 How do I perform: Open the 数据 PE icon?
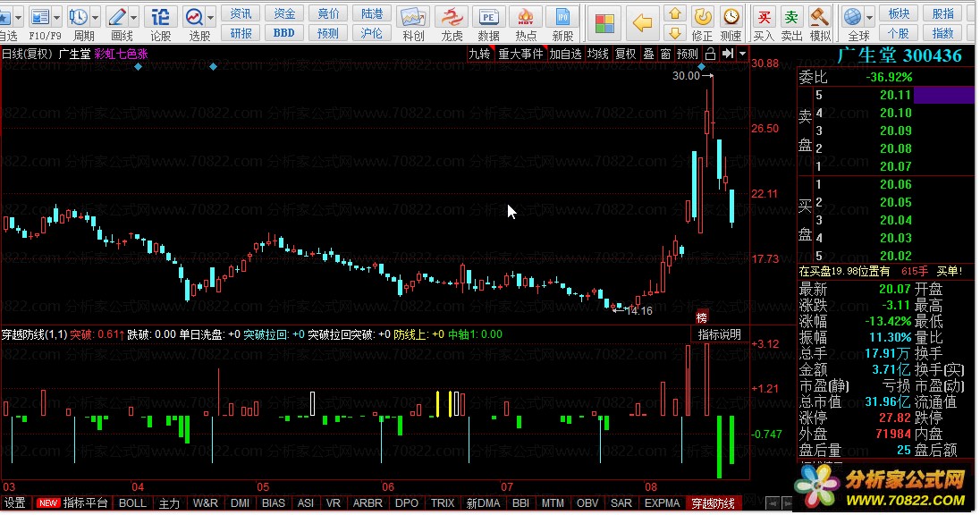click(x=488, y=17)
